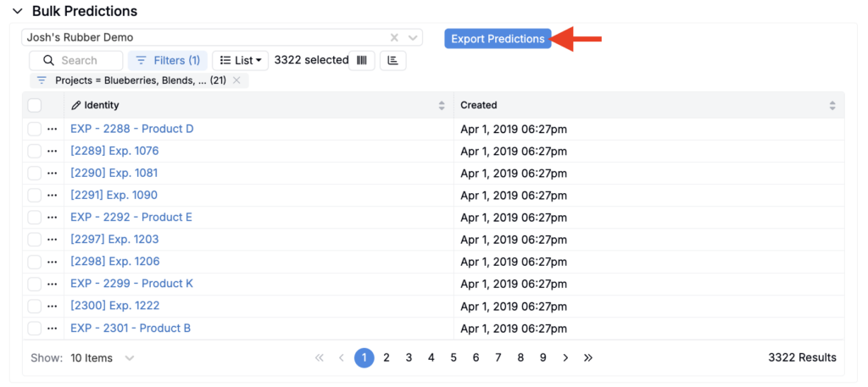Click into the Search field
Image resolution: width=868 pixels, height=387 pixels.
tap(80, 60)
